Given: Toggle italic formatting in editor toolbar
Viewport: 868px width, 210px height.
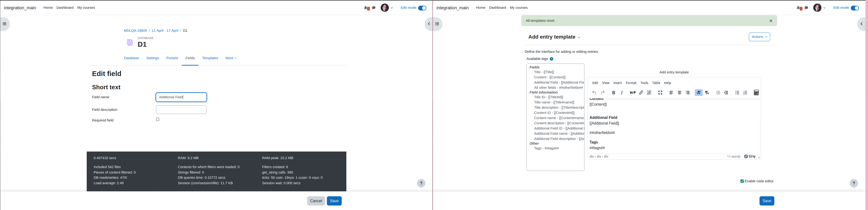Looking at the screenshot, I should point(622,92).
